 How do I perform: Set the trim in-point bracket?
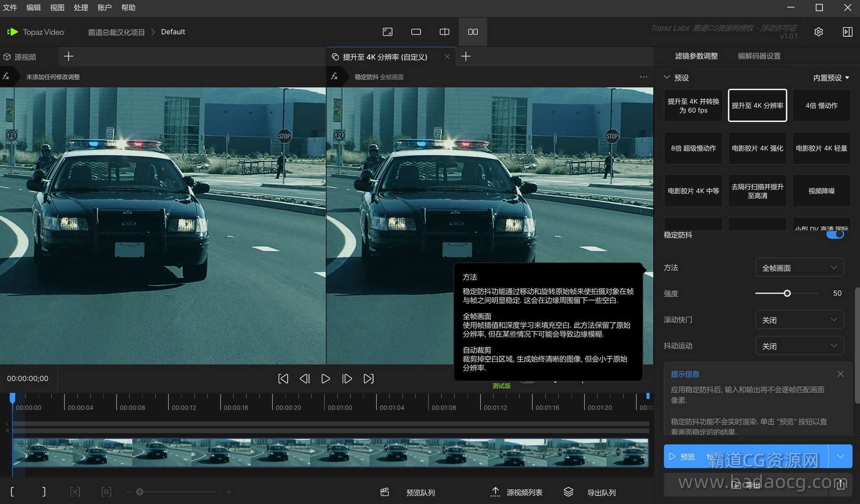tap(12, 492)
